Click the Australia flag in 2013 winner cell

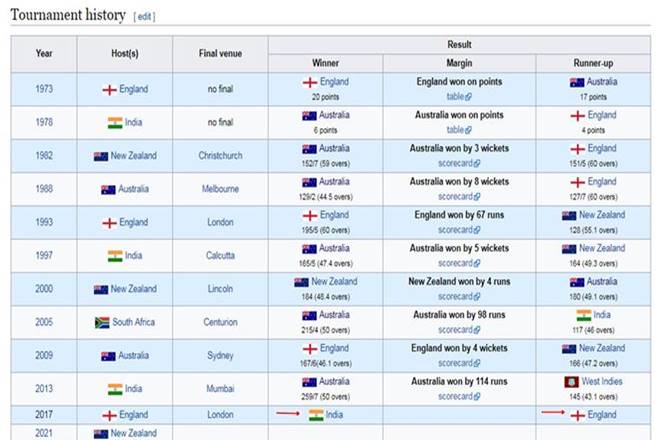coord(309,382)
